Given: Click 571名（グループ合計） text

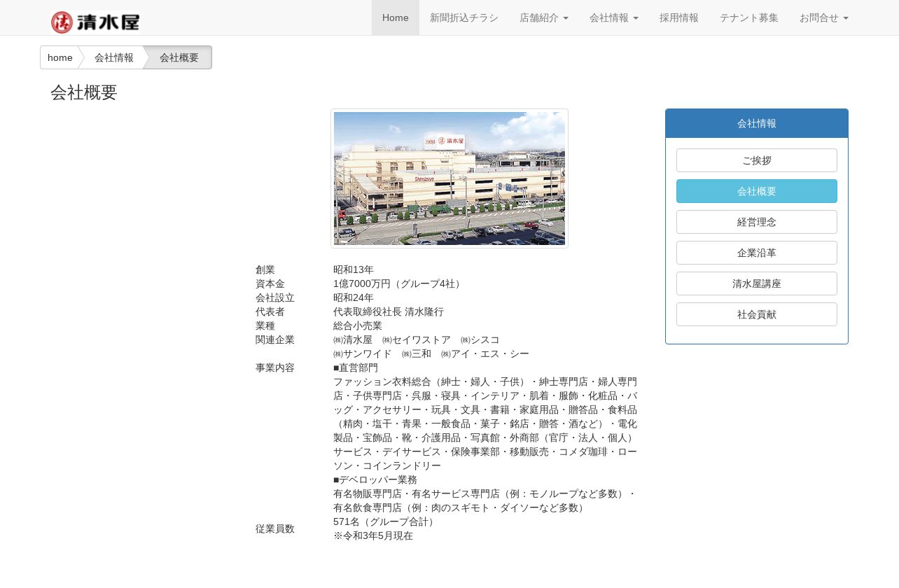Looking at the screenshot, I should coord(386,521).
